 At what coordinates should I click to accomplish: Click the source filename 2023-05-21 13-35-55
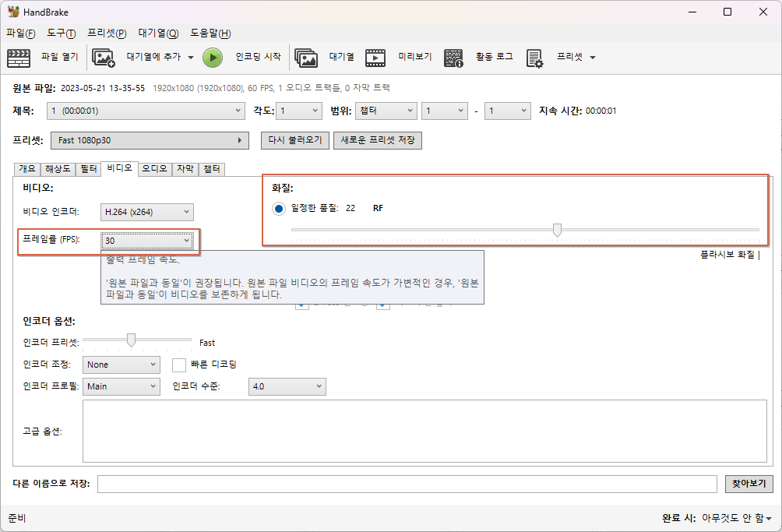point(103,88)
